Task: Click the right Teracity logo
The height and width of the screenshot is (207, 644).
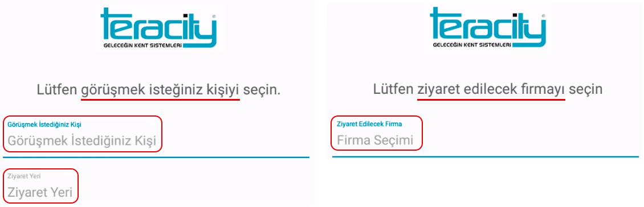Action: tap(488, 27)
